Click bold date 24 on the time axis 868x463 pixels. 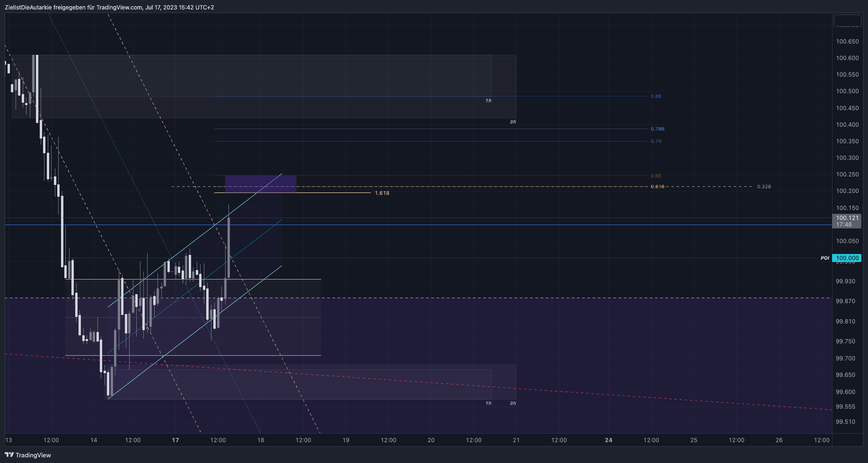point(608,440)
